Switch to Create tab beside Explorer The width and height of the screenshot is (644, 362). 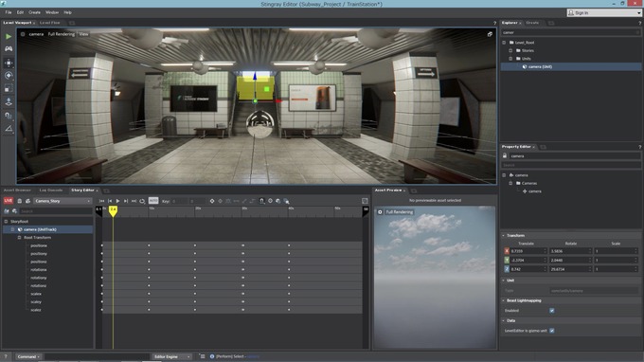pos(532,23)
